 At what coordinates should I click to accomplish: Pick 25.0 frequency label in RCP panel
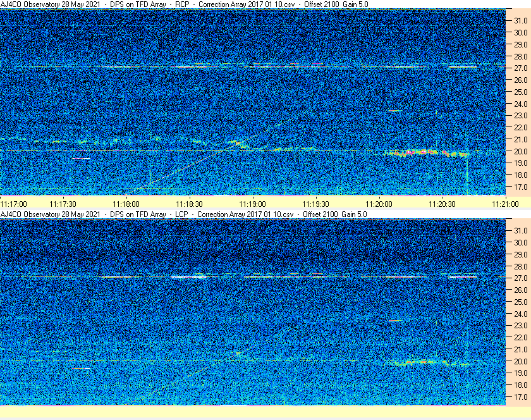pyautogui.click(x=521, y=92)
